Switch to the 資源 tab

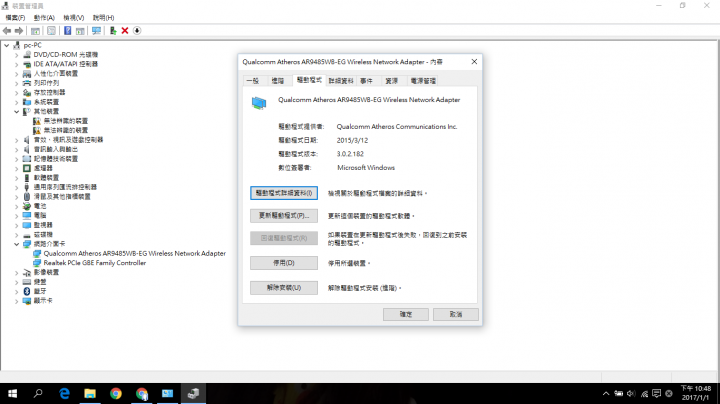click(391, 81)
